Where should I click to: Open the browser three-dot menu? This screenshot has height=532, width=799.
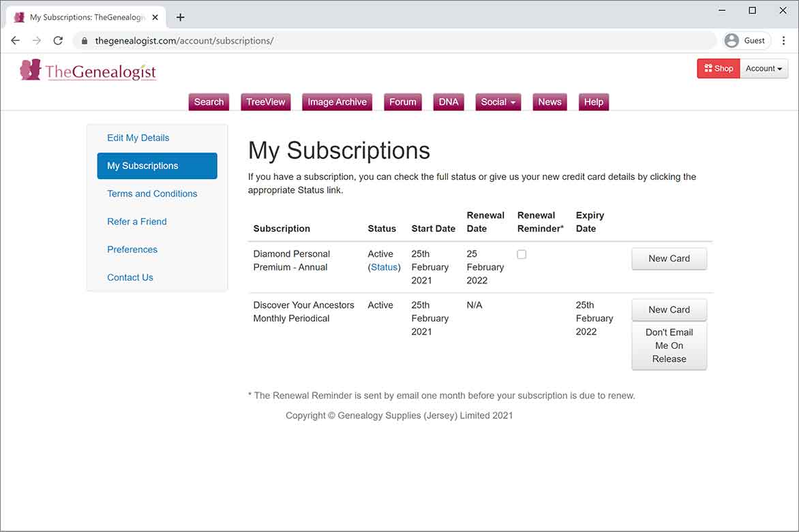coord(783,41)
